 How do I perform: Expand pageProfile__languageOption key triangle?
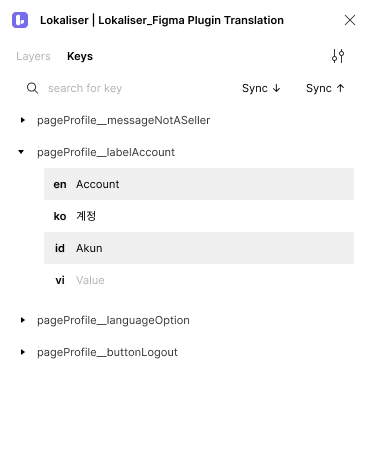pos(22,320)
